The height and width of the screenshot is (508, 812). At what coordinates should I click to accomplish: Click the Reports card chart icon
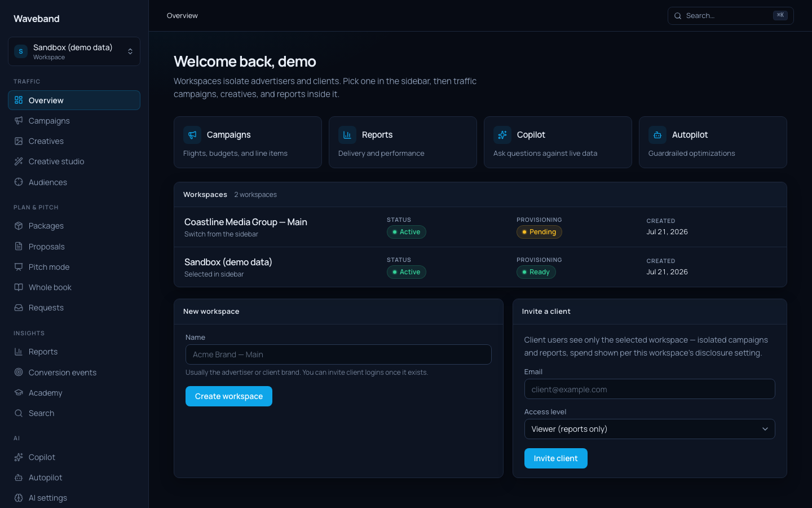coord(347,135)
